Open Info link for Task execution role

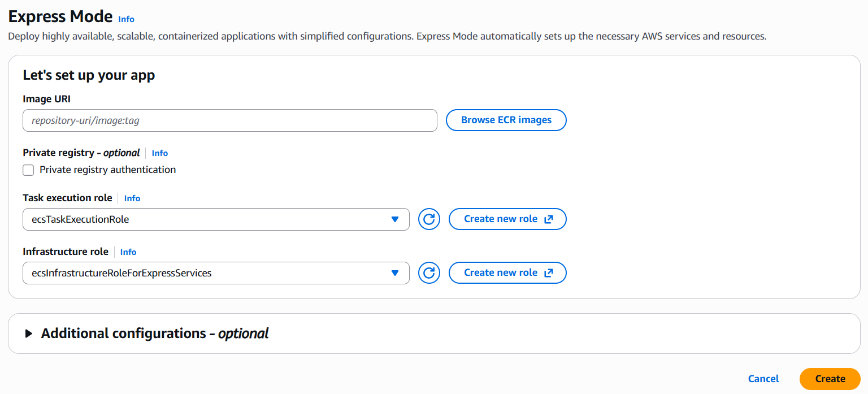pyautogui.click(x=132, y=198)
